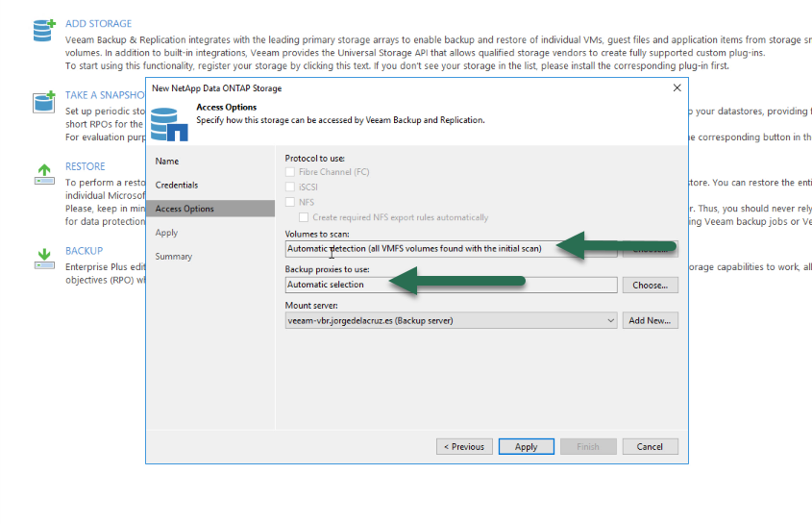Select the Access Options wizard step
Screen dimensions: 812x524
click(210, 209)
